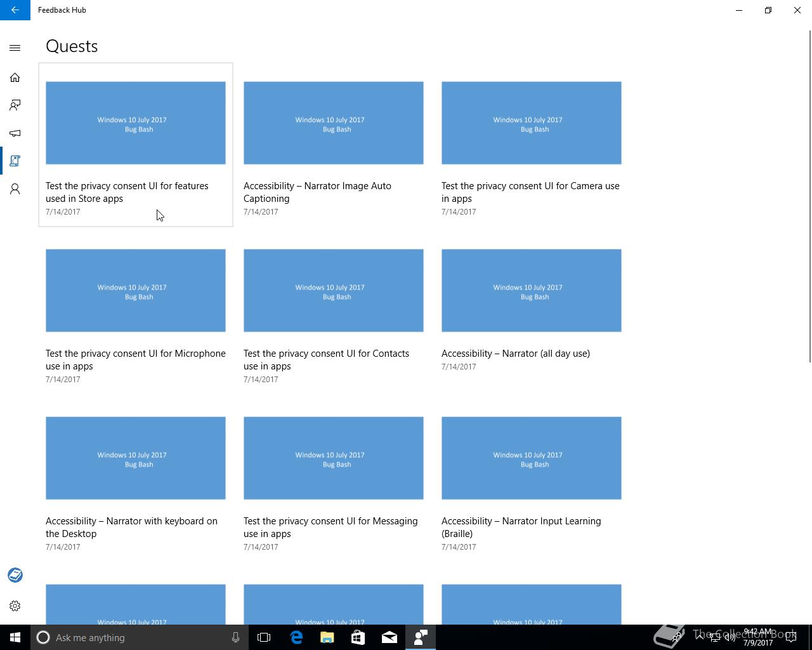Screen dimensions: 812x650
Task: Click the Feedback Hub taskbar button
Action: click(421, 637)
